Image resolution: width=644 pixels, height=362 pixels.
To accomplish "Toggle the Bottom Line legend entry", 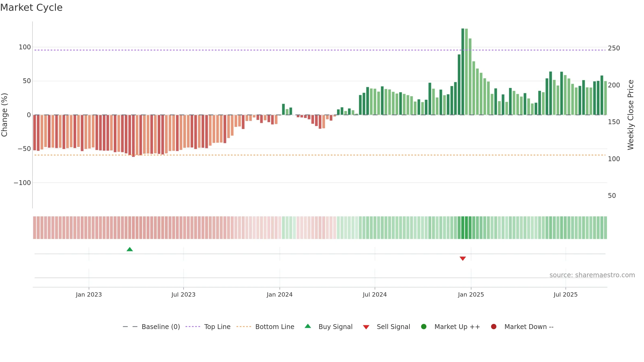I will (265, 327).
